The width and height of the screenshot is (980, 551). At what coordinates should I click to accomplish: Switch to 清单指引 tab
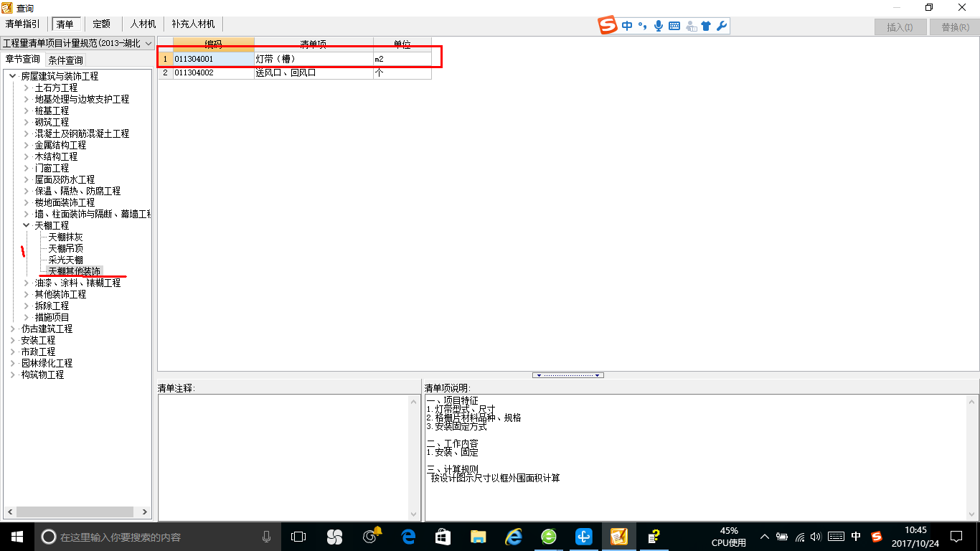point(23,24)
